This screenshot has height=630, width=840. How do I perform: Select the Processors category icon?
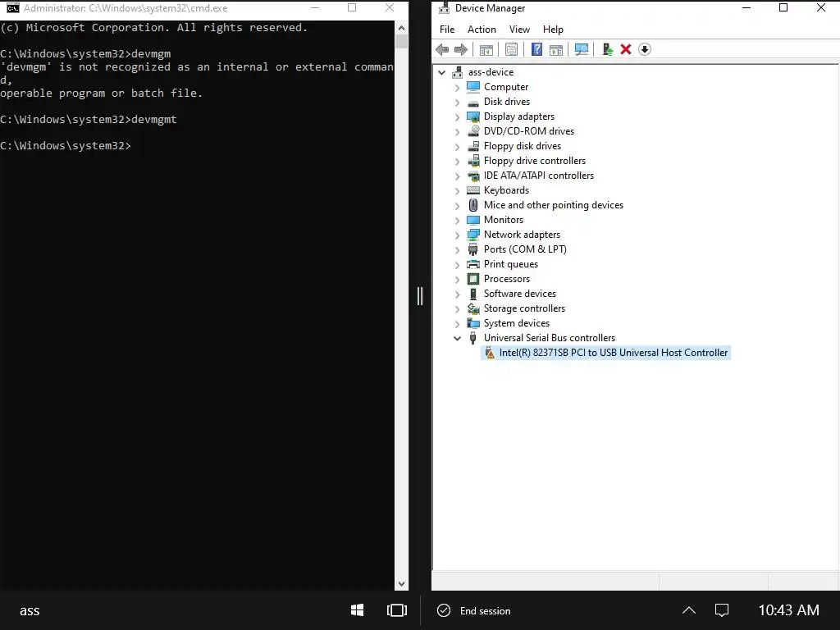[x=473, y=279]
